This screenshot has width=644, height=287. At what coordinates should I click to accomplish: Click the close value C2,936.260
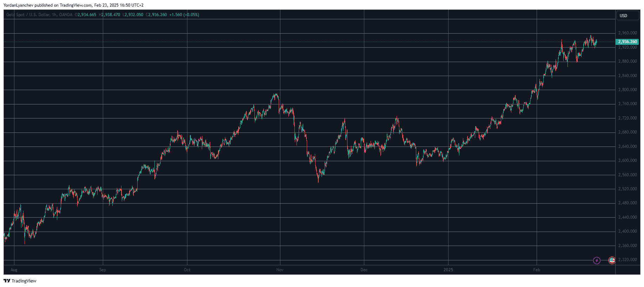tap(156, 15)
